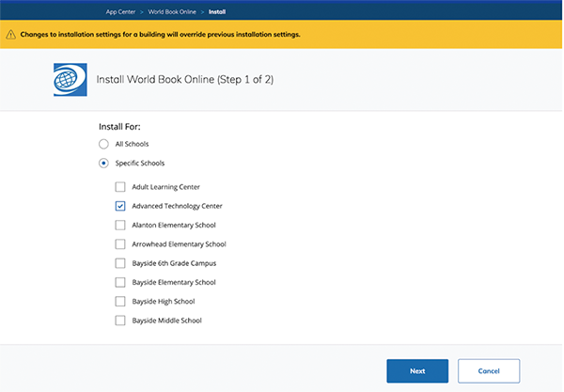Go to App Center breadcrumb link
The height and width of the screenshot is (392, 564).
pyautogui.click(x=120, y=12)
